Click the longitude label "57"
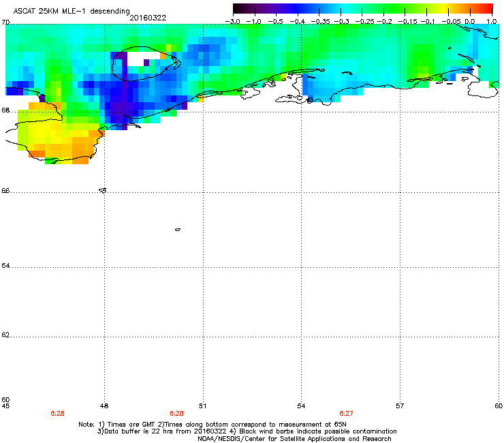Viewport: 504px width, 443px height. point(400,406)
